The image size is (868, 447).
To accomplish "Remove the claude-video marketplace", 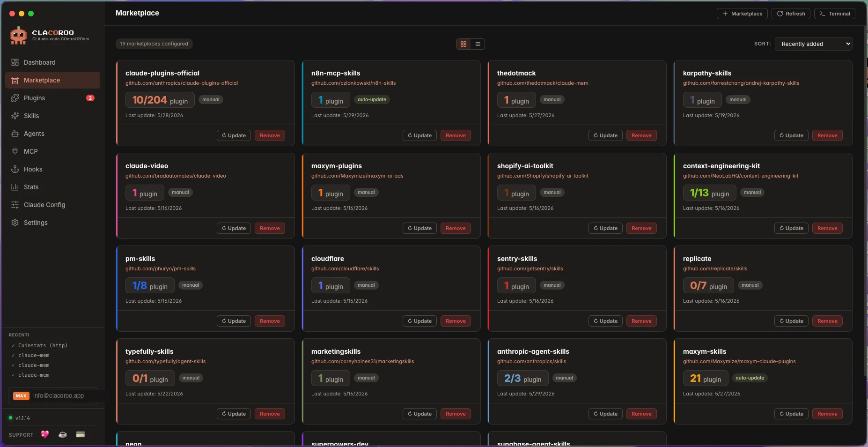I will point(270,228).
